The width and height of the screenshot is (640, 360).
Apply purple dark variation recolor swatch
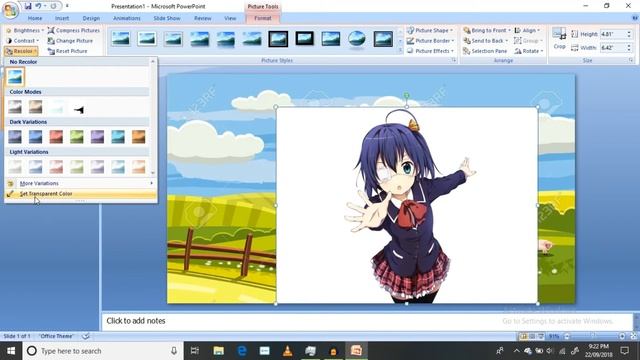pyautogui.click(x=98, y=137)
